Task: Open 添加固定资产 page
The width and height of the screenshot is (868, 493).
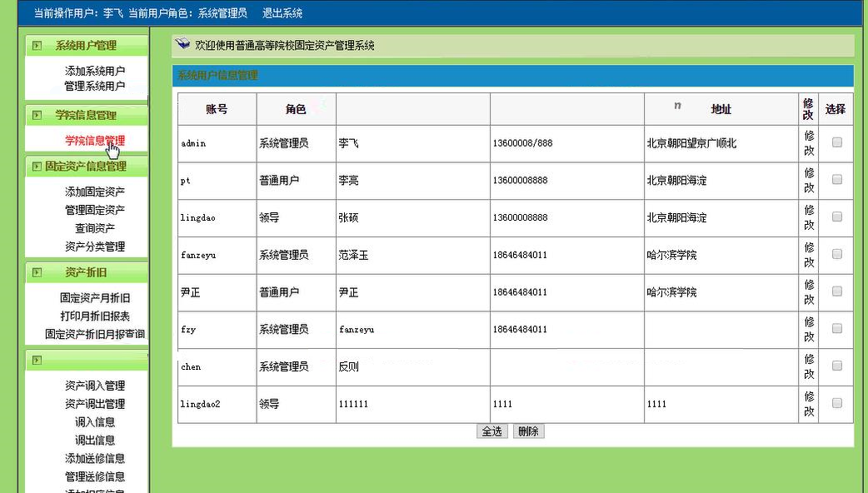Action: pos(95,192)
